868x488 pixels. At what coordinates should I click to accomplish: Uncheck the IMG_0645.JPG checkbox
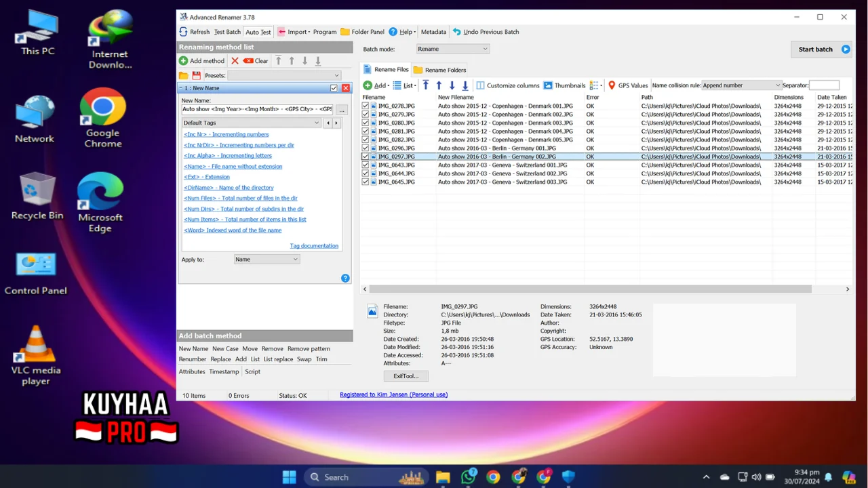366,182
